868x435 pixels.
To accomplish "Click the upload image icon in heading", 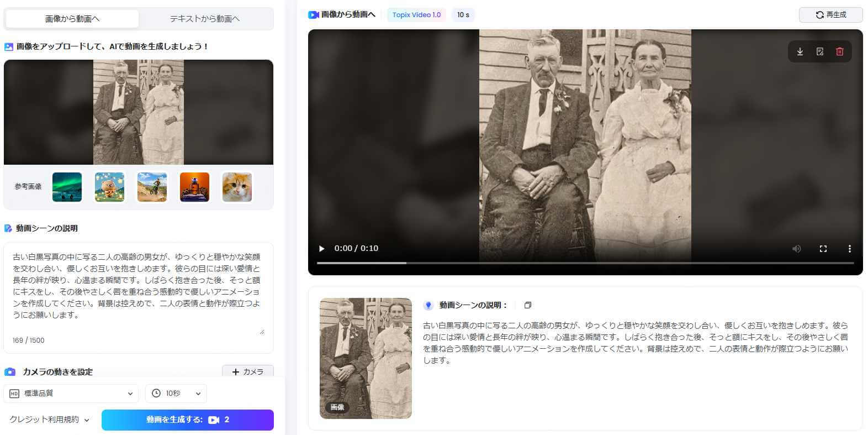I will [9, 47].
